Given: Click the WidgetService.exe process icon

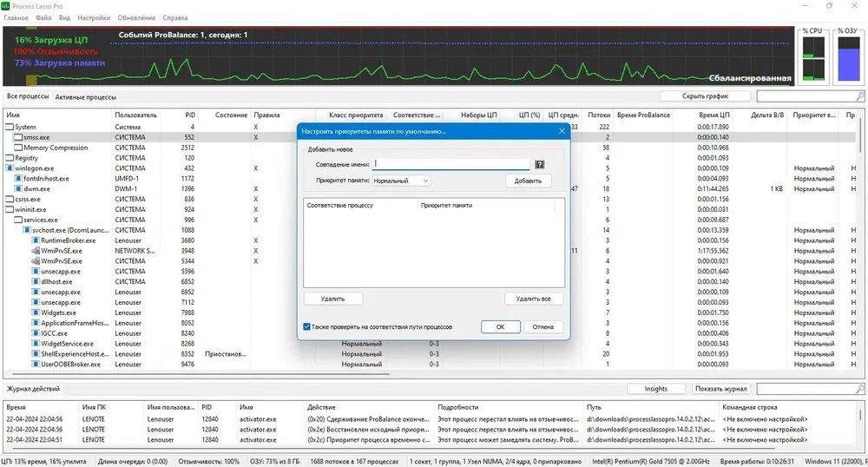Looking at the screenshot, I should 36,344.
